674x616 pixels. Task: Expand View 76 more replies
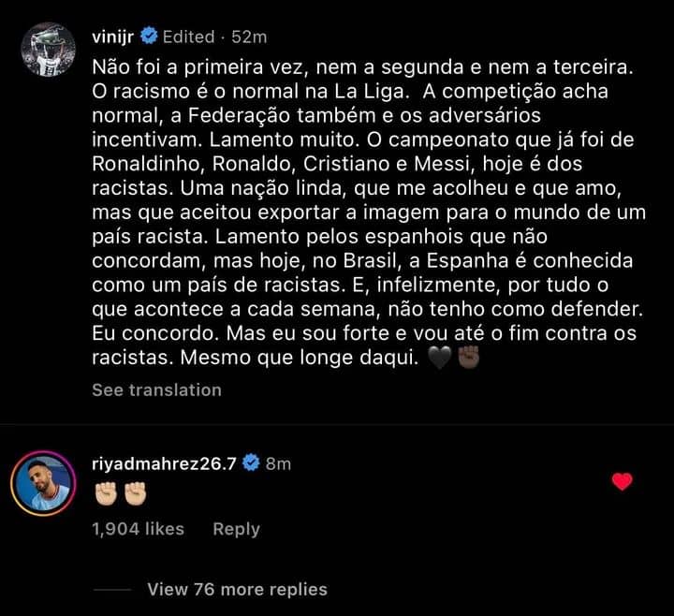coord(237,590)
